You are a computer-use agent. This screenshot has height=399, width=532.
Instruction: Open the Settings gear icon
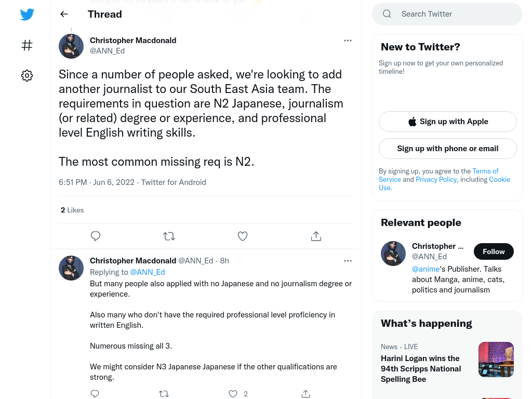[27, 75]
